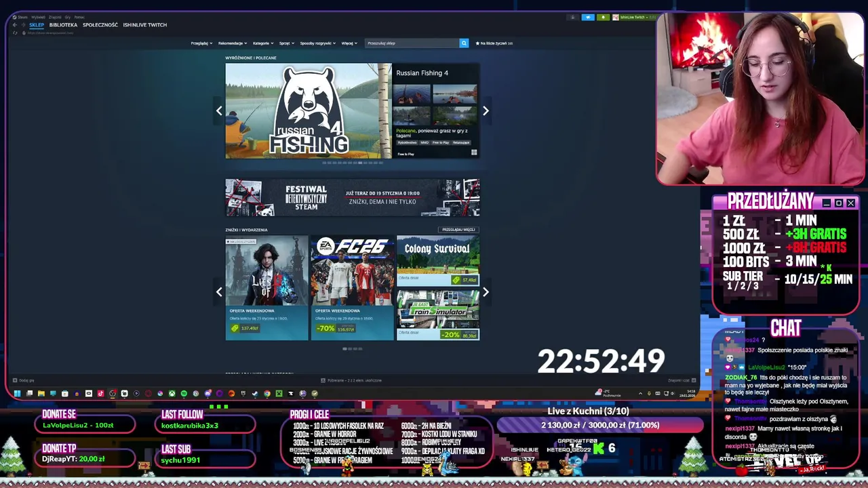The height and width of the screenshot is (488, 868).
Task: Open the Gry menu
Action: point(68,17)
